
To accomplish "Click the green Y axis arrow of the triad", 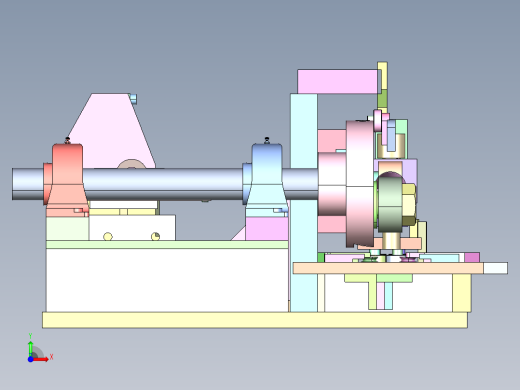I will (x=30, y=348).
